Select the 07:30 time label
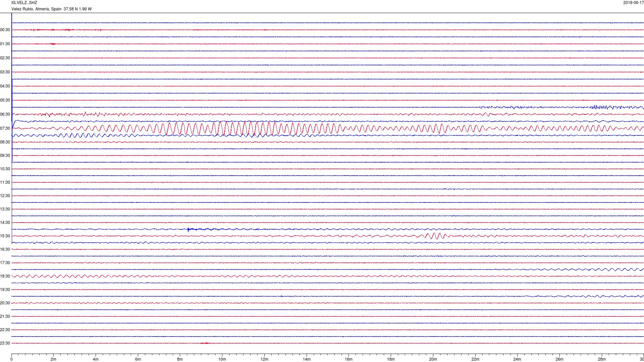The width and height of the screenshot is (644, 362). pos(5,128)
